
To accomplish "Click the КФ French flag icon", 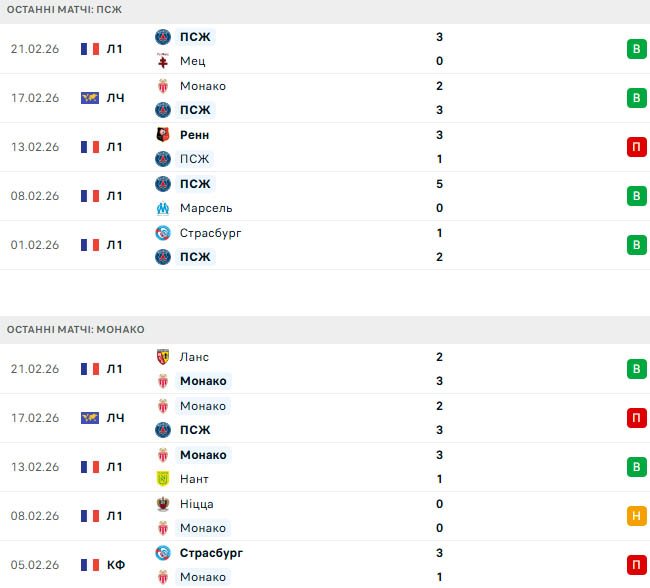I will point(90,565).
